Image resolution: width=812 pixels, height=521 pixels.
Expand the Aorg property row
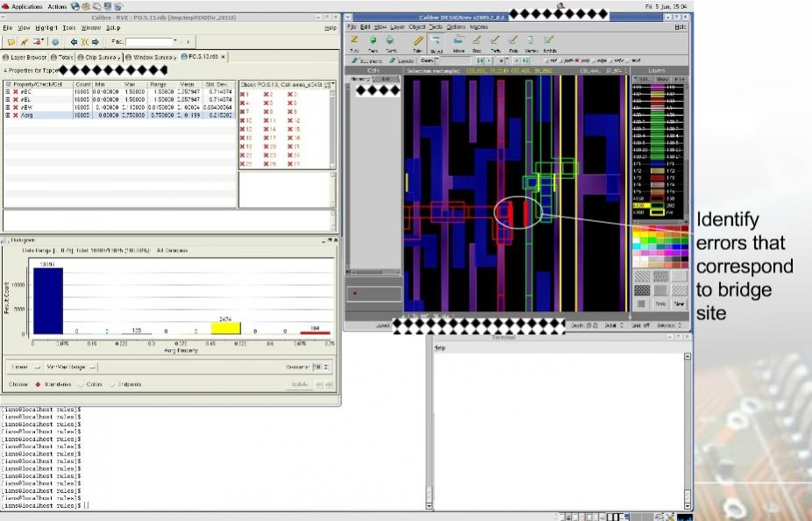[x=7, y=115]
